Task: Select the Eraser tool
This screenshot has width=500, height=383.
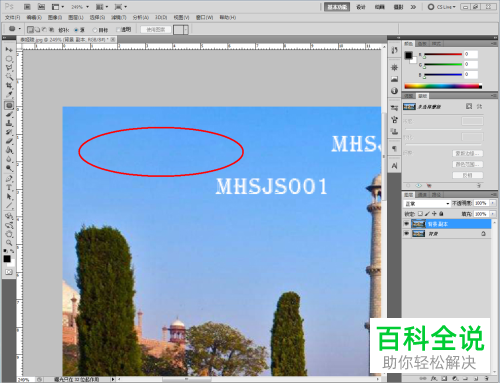Action: click(9, 141)
